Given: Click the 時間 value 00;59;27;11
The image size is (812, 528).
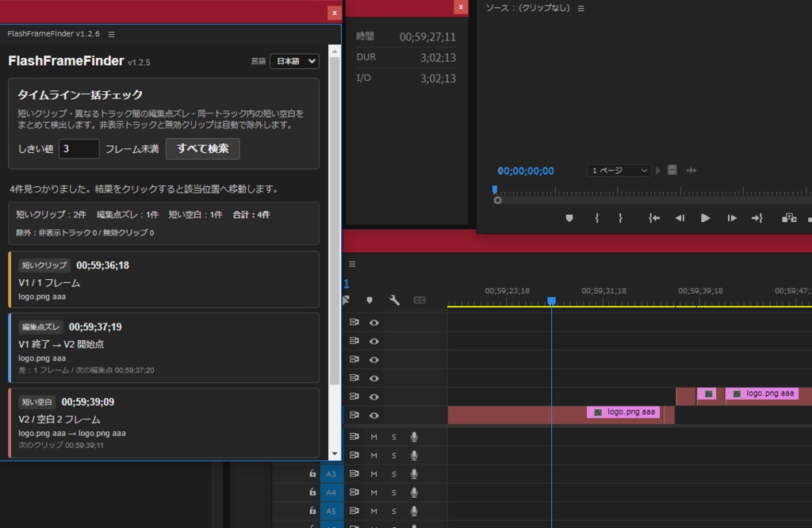Looking at the screenshot, I should click(427, 36).
